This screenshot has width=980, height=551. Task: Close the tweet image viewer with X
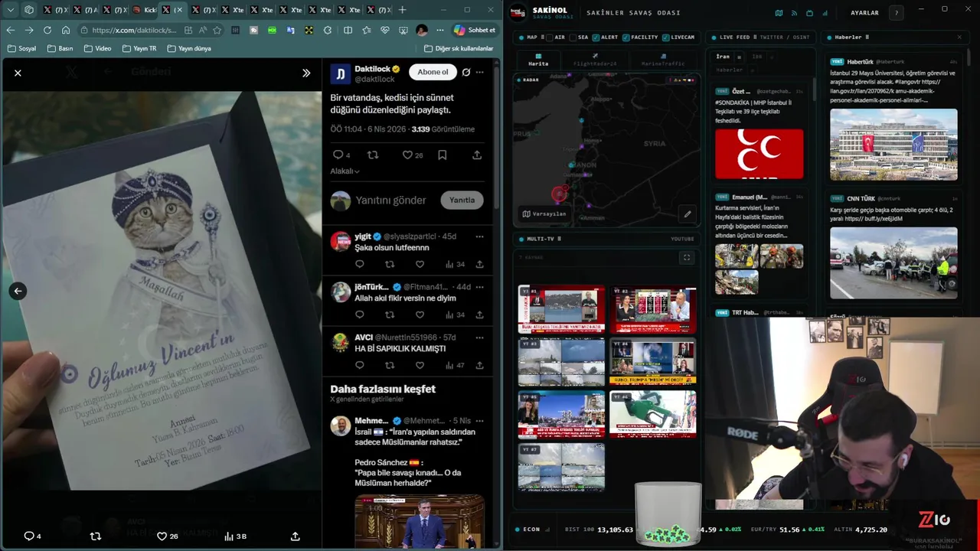pos(18,73)
